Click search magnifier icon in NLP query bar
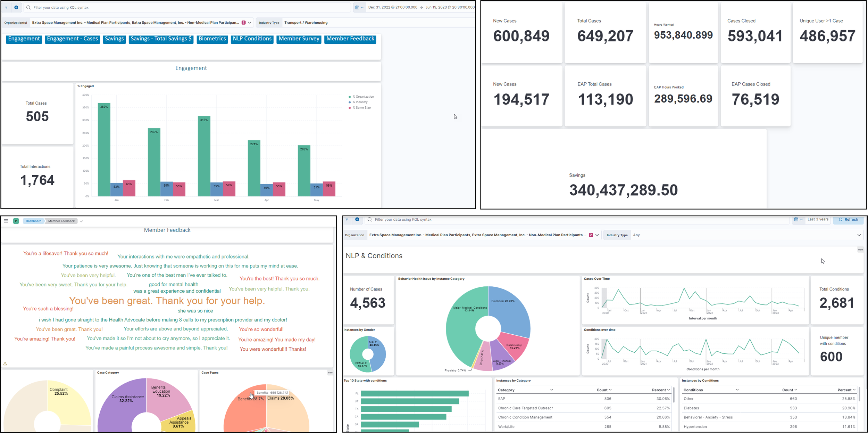The width and height of the screenshot is (868, 433). [x=370, y=220]
